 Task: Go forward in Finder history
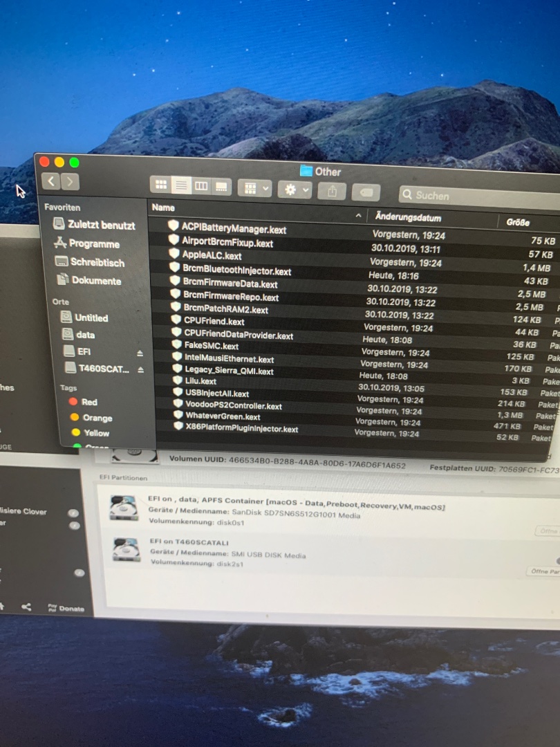click(70, 181)
